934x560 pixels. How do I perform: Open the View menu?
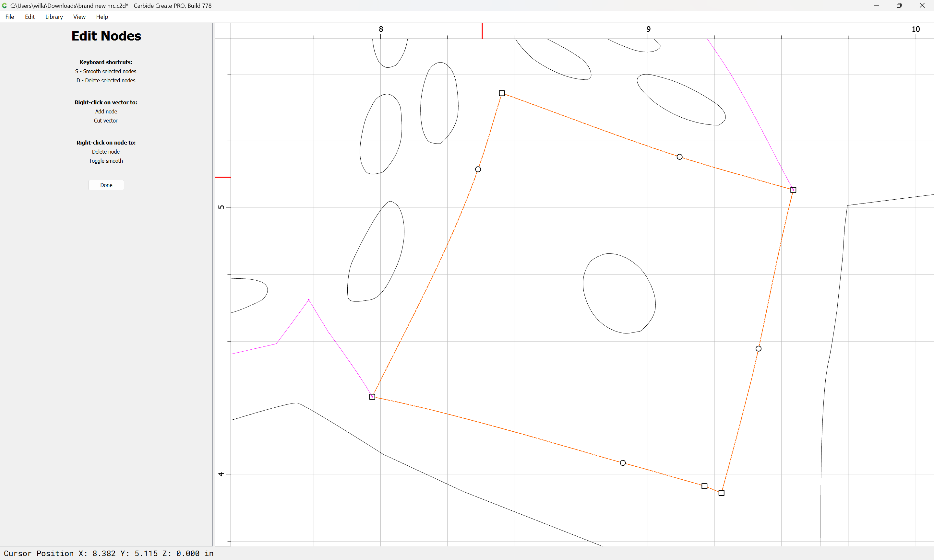pos(79,17)
